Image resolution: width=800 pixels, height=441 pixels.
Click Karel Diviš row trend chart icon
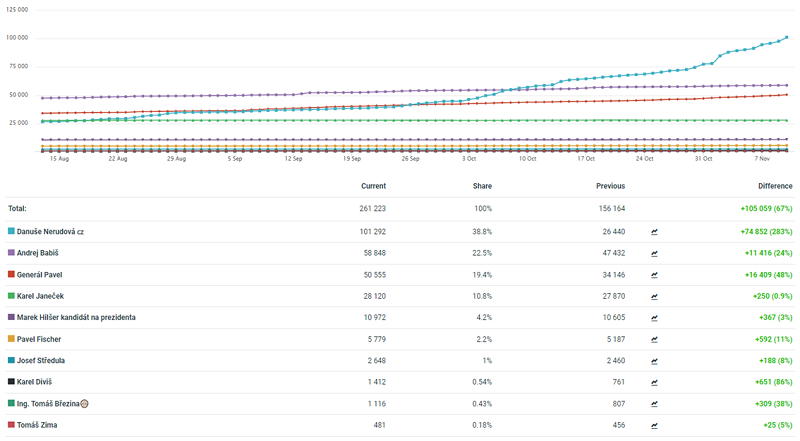[654, 382]
